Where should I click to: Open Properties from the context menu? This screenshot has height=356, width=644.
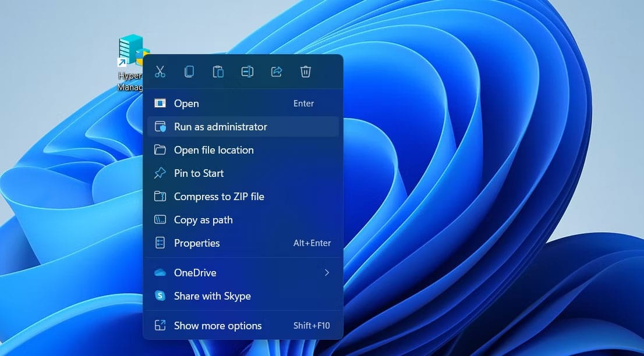click(x=243, y=243)
